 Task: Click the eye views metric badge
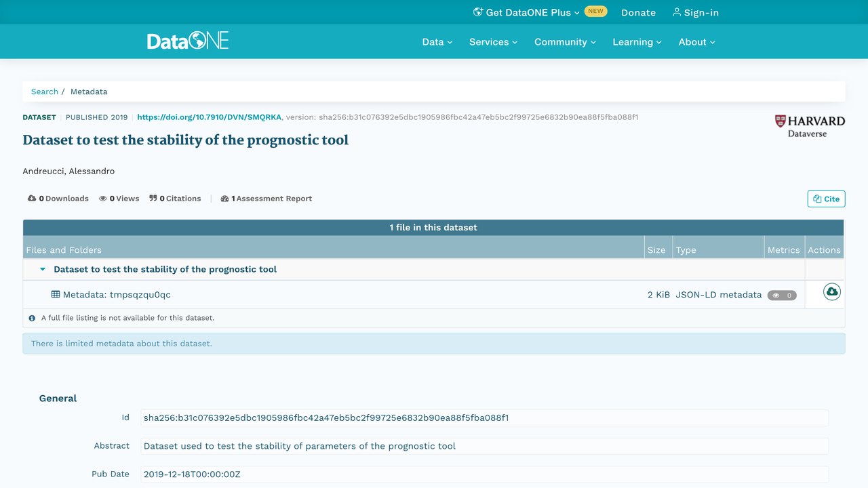(782, 296)
